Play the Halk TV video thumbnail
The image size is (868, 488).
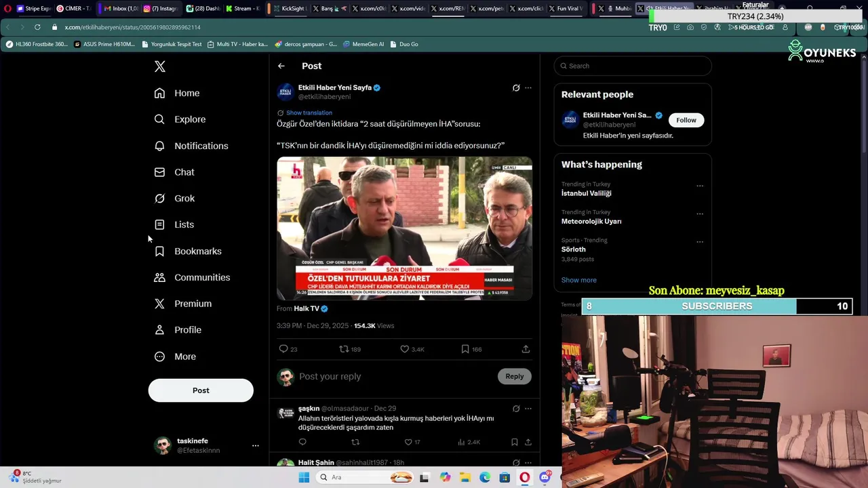pyautogui.click(x=404, y=228)
